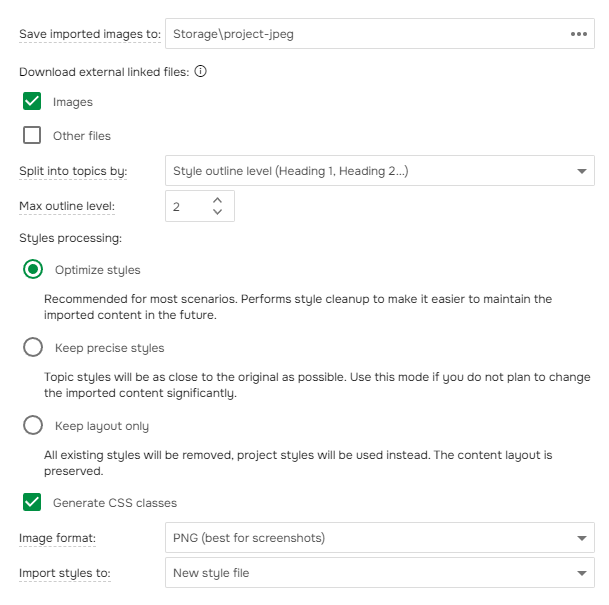Click the Split into topics by label

[73, 171]
